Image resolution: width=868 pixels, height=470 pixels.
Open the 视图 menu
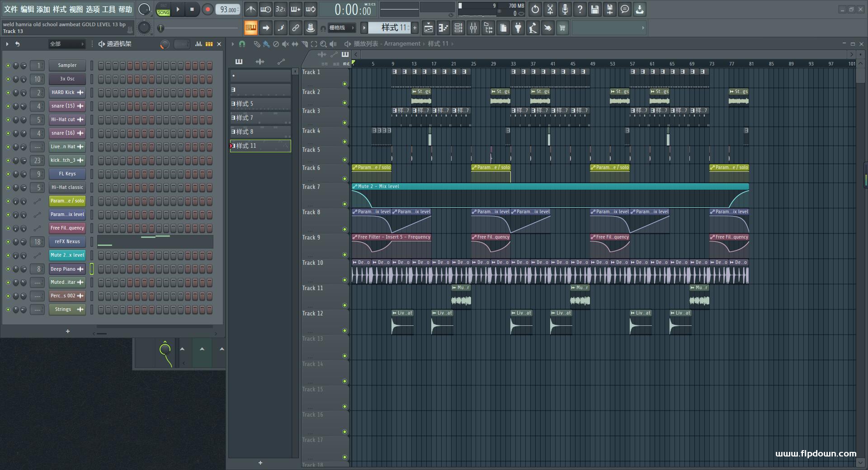pyautogui.click(x=76, y=9)
